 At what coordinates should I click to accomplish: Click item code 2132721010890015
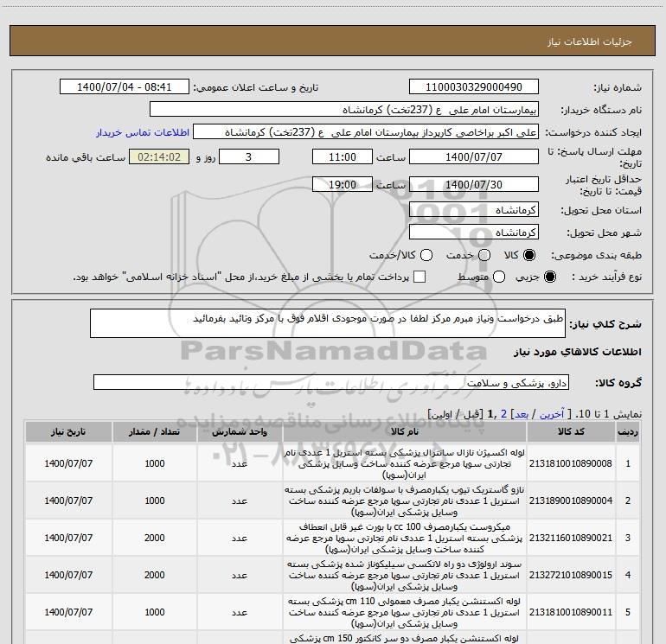coord(571,575)
